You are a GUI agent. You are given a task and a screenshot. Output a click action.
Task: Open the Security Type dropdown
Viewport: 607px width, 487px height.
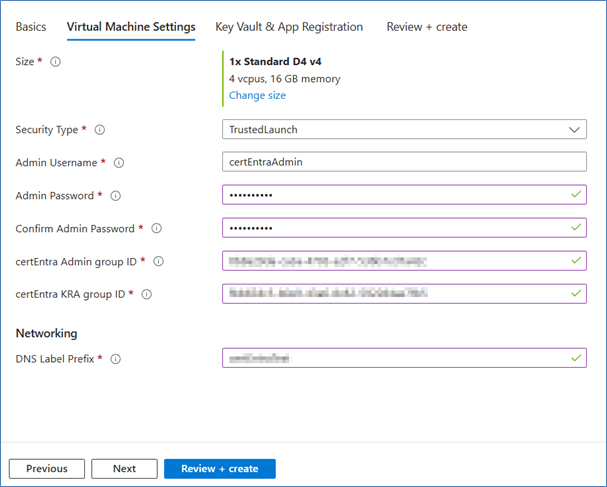(x=404, y=130)
